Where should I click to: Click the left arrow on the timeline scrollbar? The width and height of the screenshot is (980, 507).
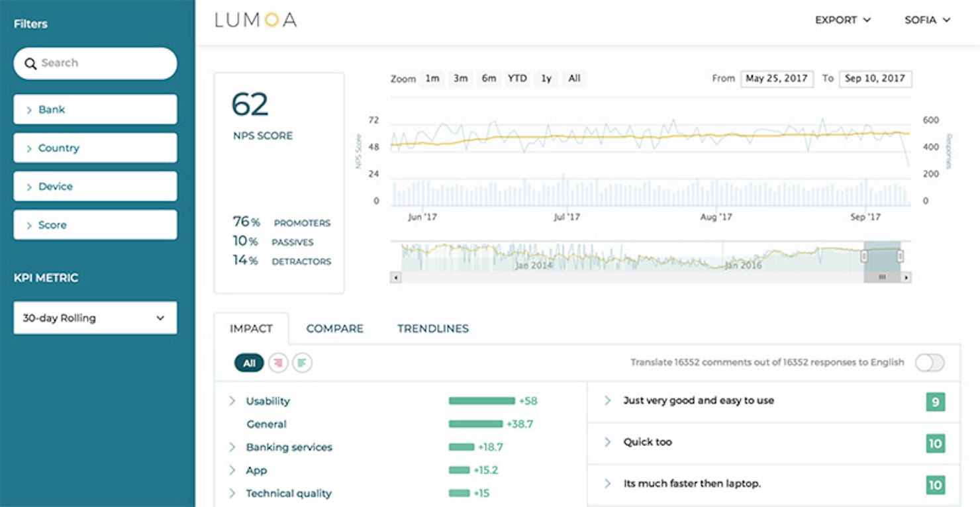click(395, 277)
